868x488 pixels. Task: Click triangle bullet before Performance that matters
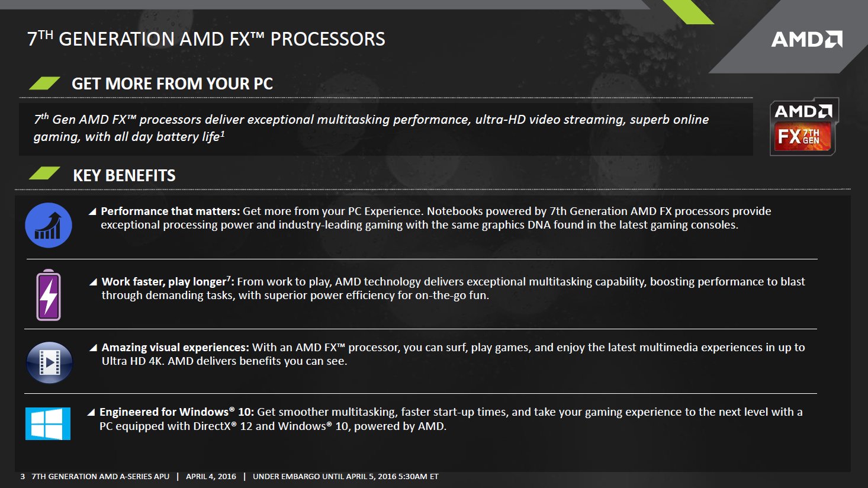92,211
